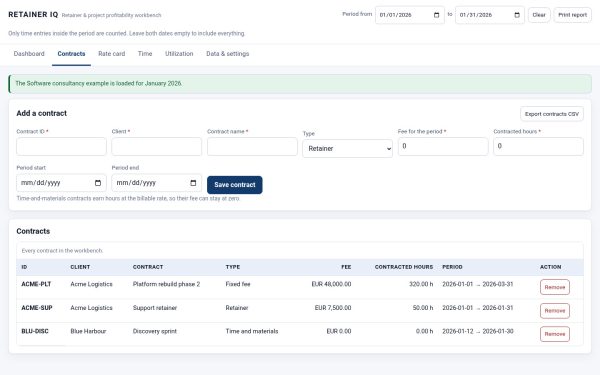Focus the Contracted hours field
Viewport: 600px width, 375px height.
[538, 147]
